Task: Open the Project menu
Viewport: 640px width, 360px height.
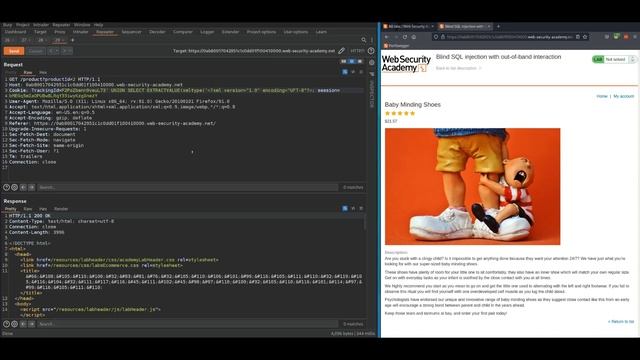Action: tap(22, 25)
